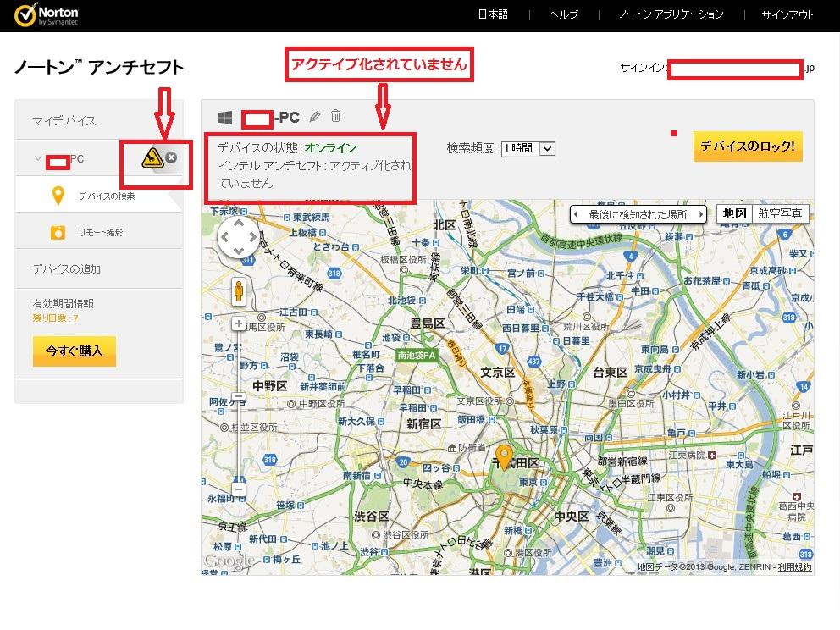
Task: Click 有効期間情報 text in sidebar
Action: click(x=64, y=303)
